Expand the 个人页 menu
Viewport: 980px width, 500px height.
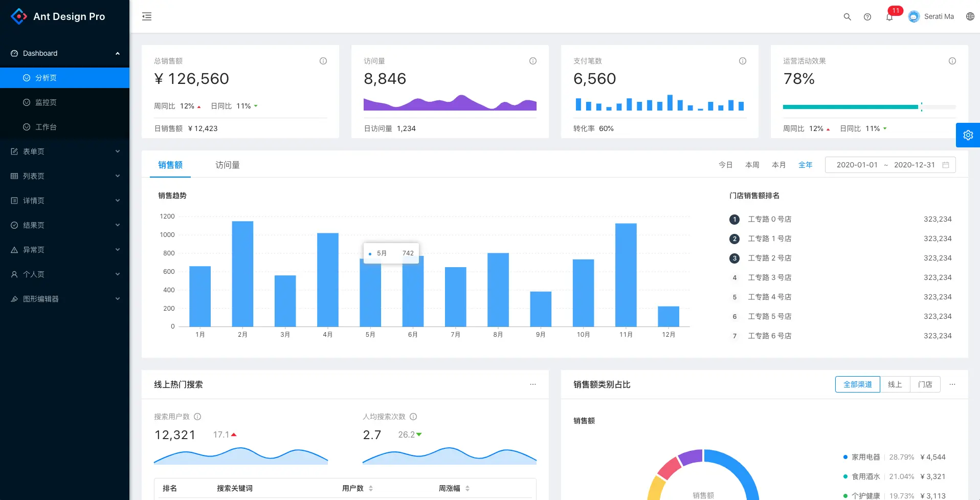(64, 274)
